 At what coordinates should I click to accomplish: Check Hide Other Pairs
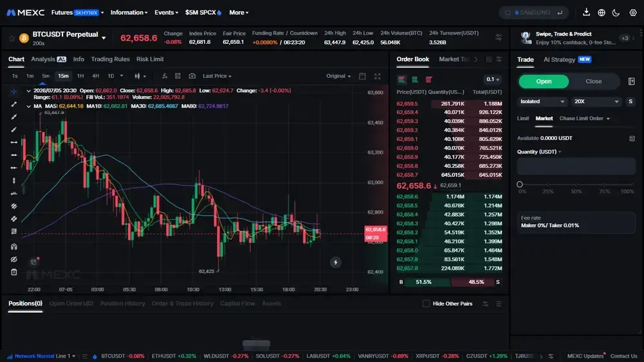point(426,303)
